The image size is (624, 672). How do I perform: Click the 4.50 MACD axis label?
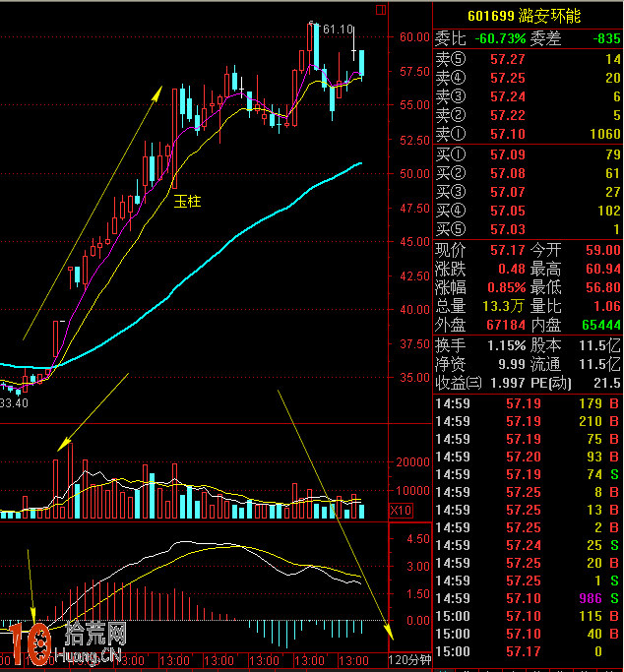(418, 538)
